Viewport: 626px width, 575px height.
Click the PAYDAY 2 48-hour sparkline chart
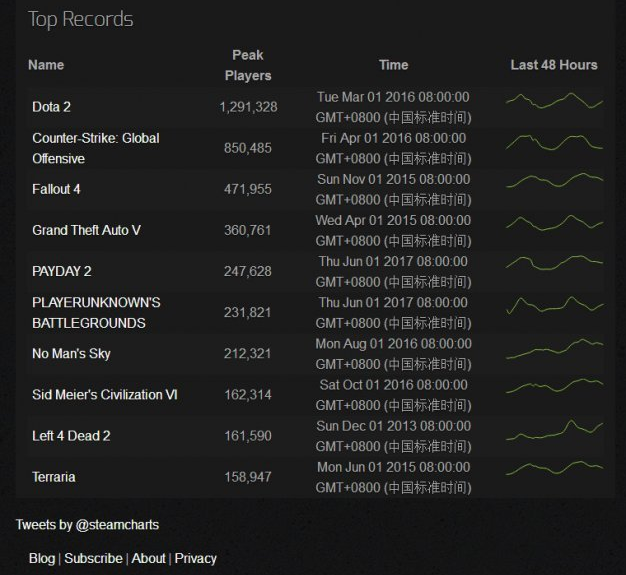coord(554,263)
